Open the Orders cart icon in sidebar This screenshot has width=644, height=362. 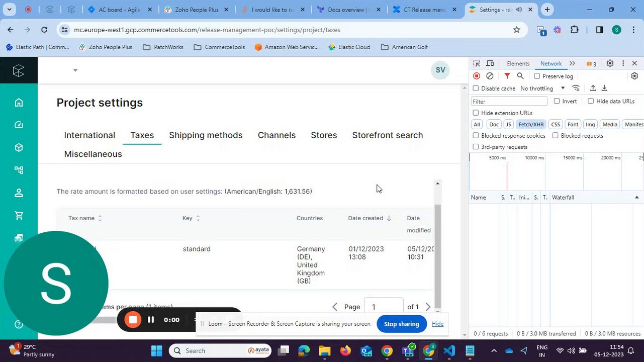(x=19, y=216)
